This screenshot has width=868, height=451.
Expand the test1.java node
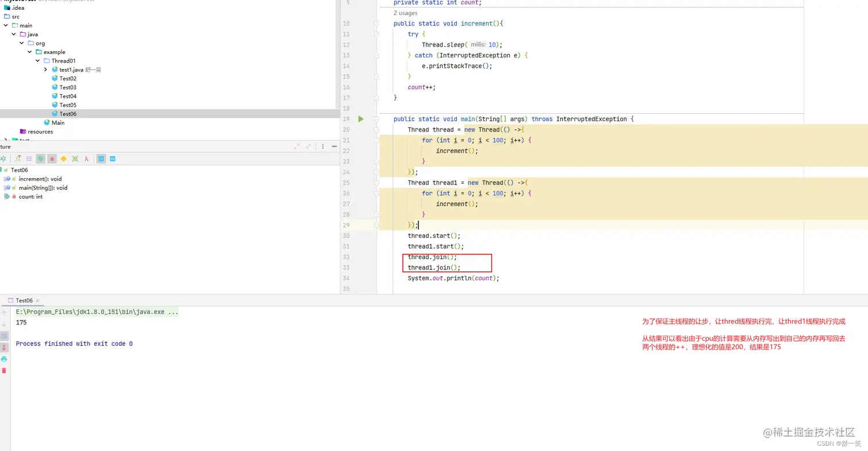tap(46, 70)
